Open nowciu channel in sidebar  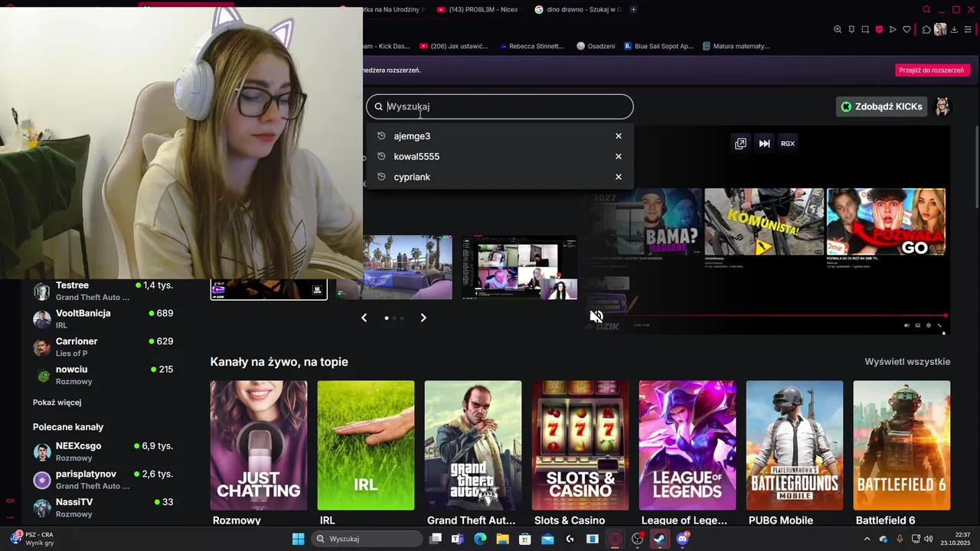[x=103, y=375]
